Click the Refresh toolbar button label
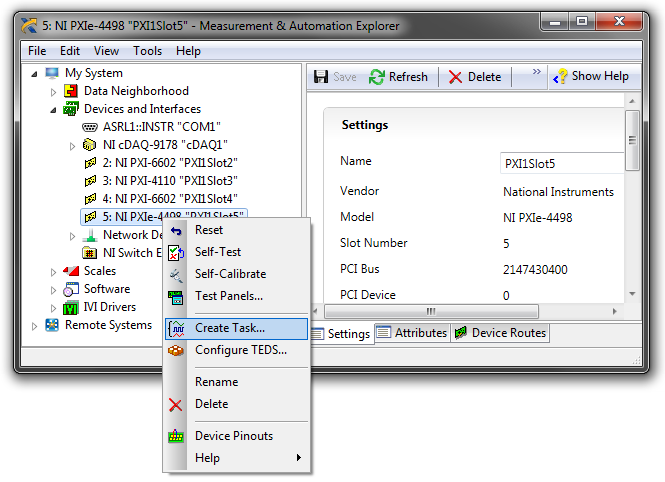 pos(408,77)
